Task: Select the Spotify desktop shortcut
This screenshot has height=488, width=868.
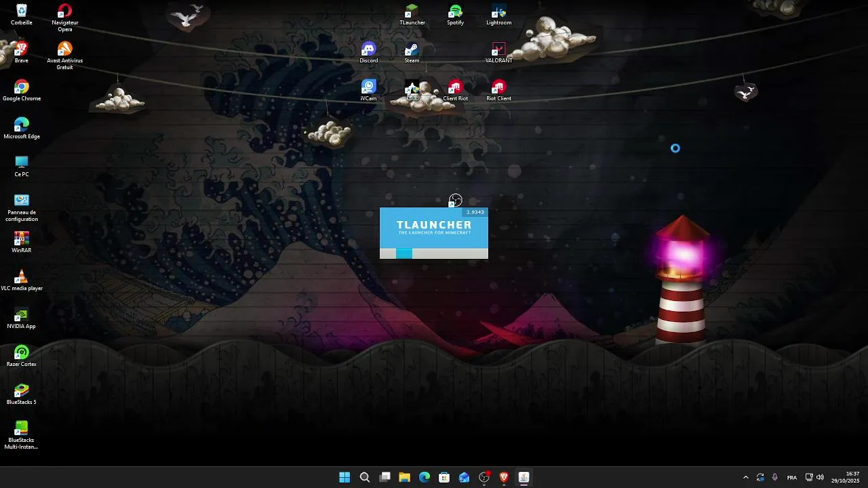Action: (456, 14)
